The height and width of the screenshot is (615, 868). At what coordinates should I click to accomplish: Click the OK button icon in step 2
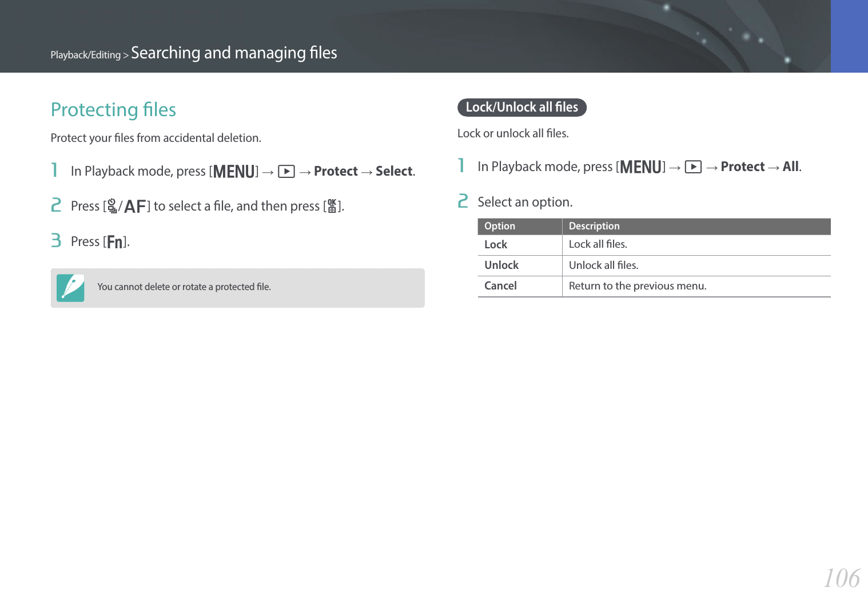pos(332,206)
